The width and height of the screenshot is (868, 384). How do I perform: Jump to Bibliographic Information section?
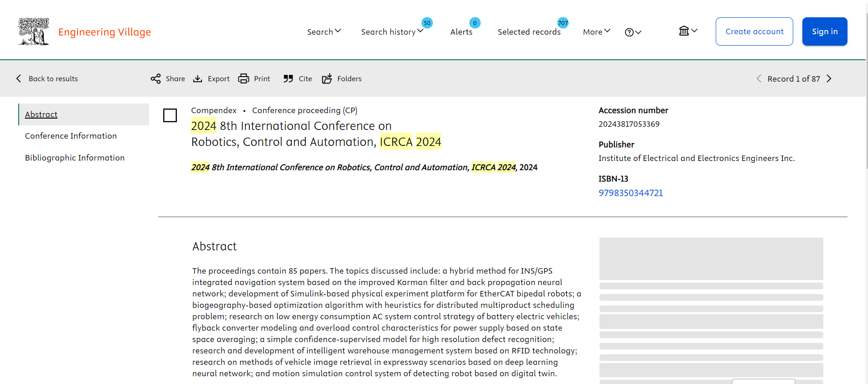75,158
